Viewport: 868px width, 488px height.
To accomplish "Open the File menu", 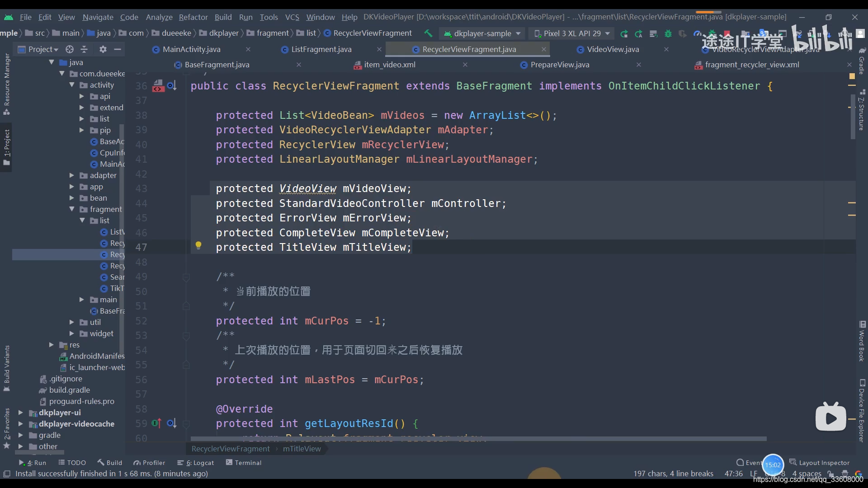I will [26, 17].
